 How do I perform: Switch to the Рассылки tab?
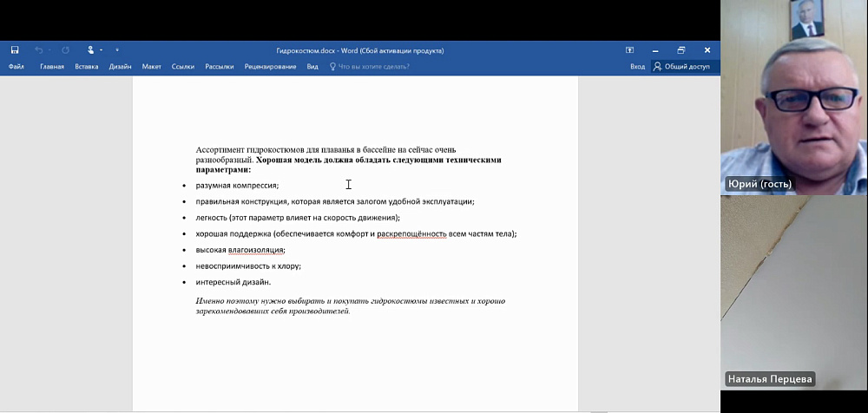click(x=220, y=66)
